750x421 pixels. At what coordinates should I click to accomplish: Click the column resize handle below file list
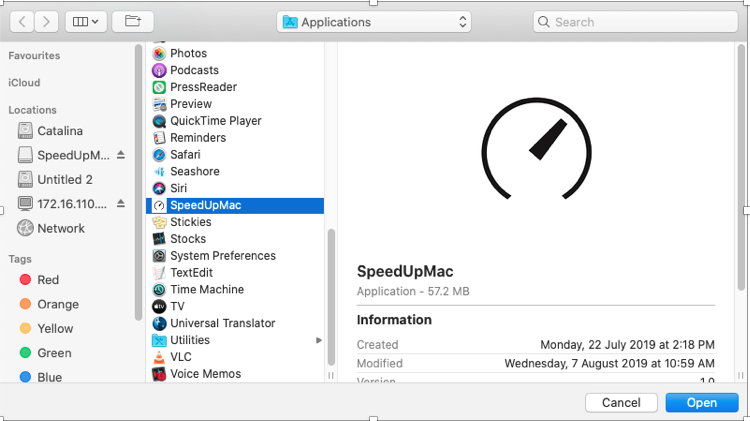point(331,376)
